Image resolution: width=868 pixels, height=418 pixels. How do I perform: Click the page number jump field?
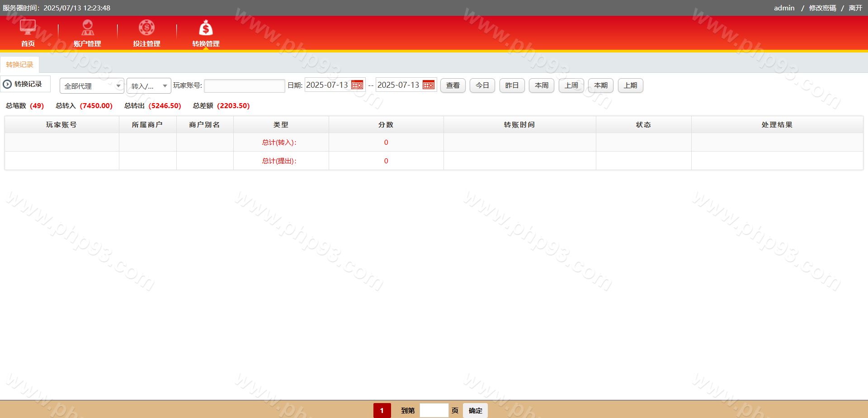tap(434, 410)
